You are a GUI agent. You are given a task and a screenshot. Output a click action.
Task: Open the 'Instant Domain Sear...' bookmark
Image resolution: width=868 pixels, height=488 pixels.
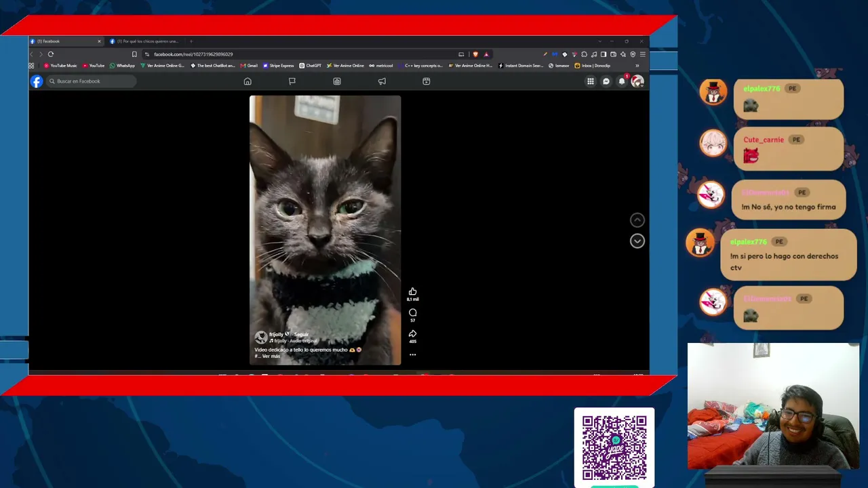pos(521,66)
